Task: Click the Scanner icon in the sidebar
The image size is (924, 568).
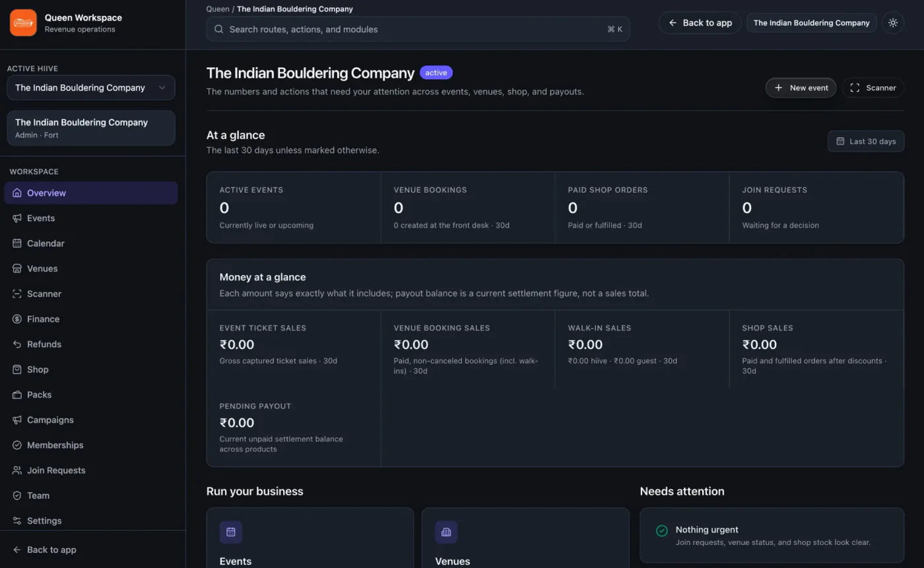Action: click(17, 294)
